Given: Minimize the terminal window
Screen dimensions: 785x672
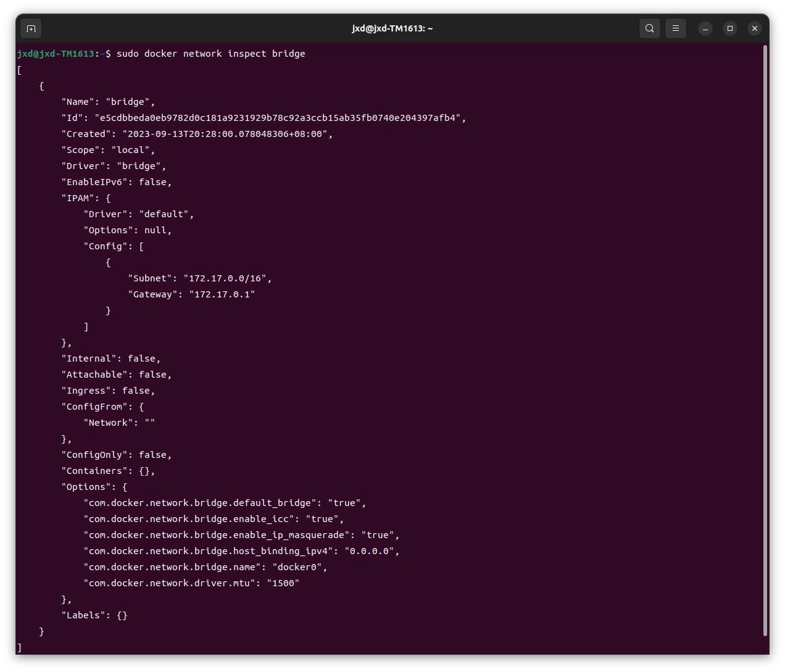Looking at the screenshot, I should point(705,28).
